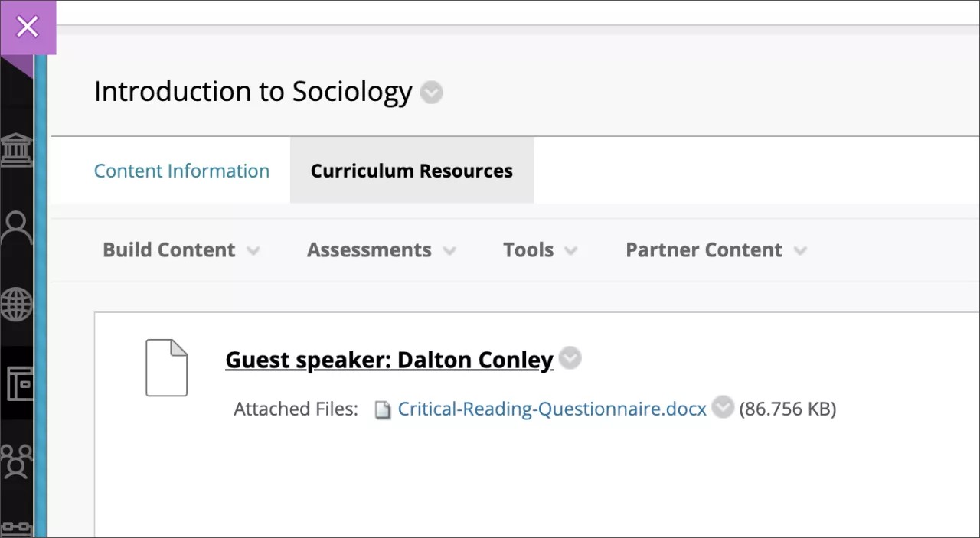Open the Guest speaker: Dalton Conley link
Screen dimensions: 980x538
pos(389,360)
